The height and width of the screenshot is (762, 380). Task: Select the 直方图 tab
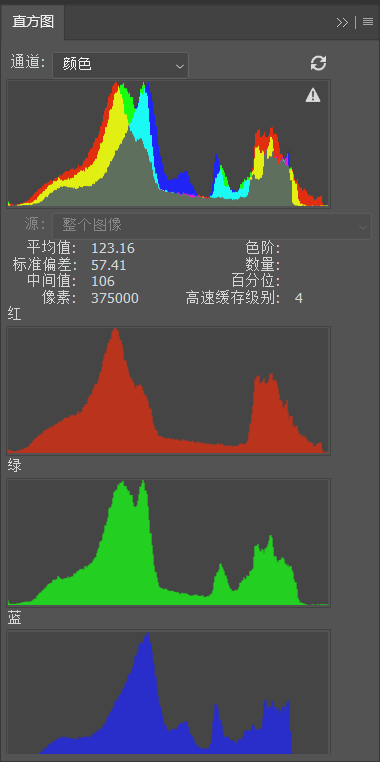(33, 22)
